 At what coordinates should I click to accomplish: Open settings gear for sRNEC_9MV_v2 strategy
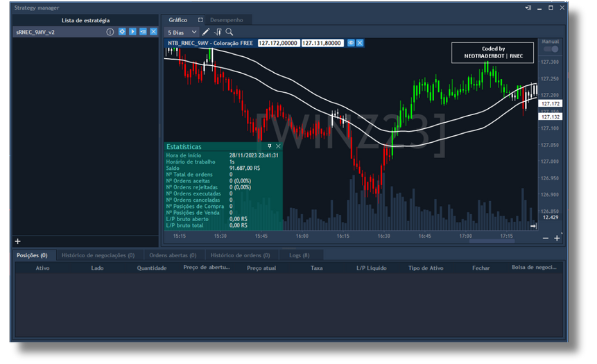[x=122, y=32]
